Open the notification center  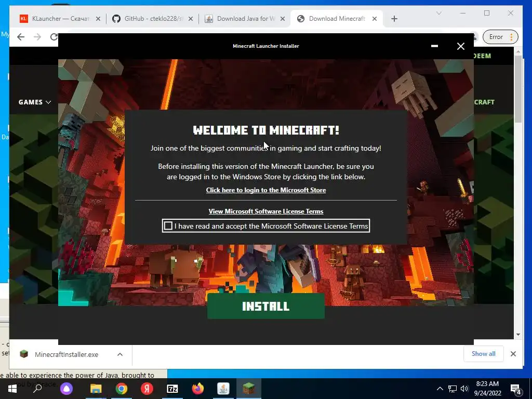(x=516, y=389)
